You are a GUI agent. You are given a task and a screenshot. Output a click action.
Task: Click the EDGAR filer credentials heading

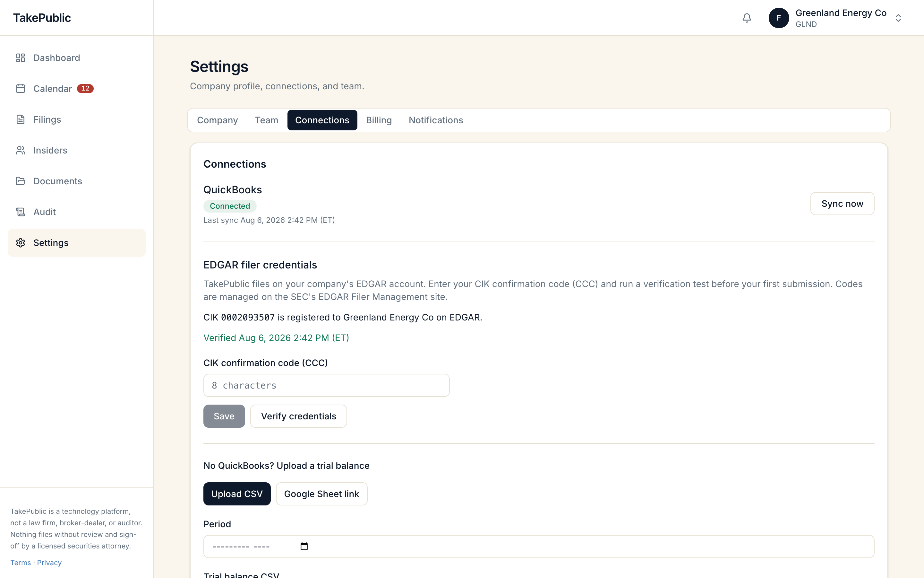point(260,265)
